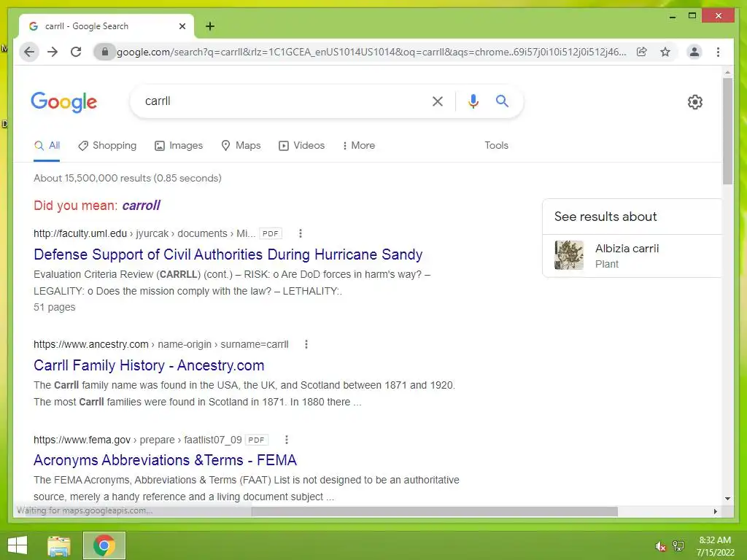
Task: Submit search with magnifying glass
Action: [502, 101]
